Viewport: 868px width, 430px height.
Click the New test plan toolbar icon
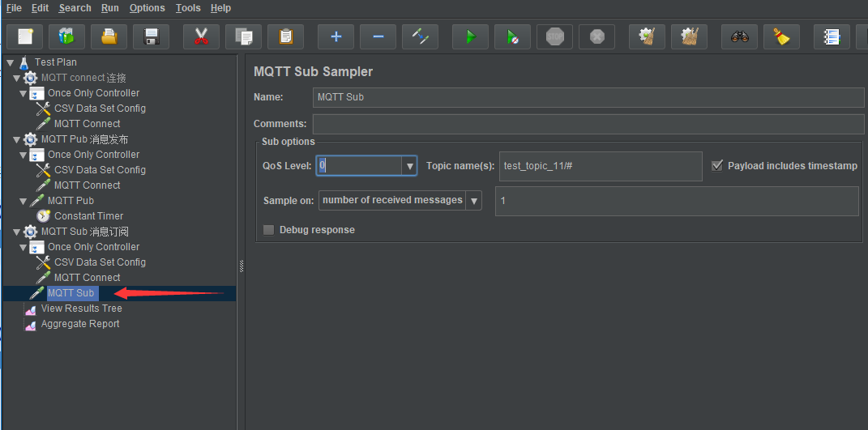(25, 37)
